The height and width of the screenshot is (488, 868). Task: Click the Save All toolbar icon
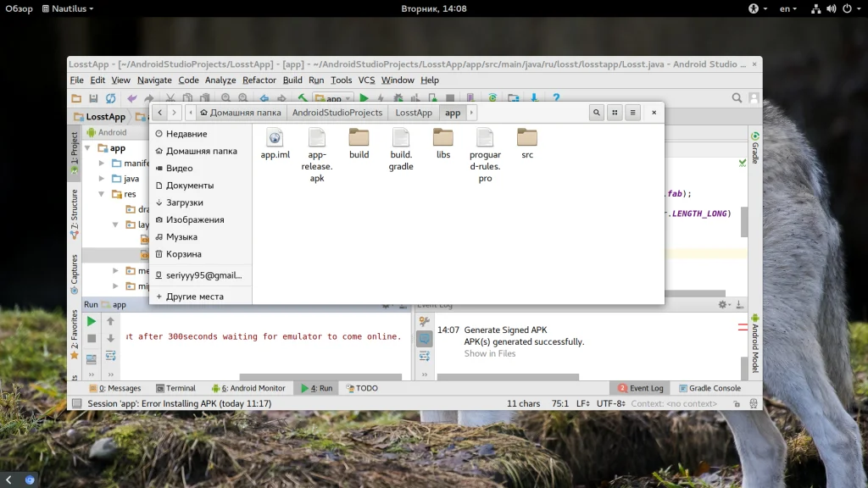tap(94, 99)
